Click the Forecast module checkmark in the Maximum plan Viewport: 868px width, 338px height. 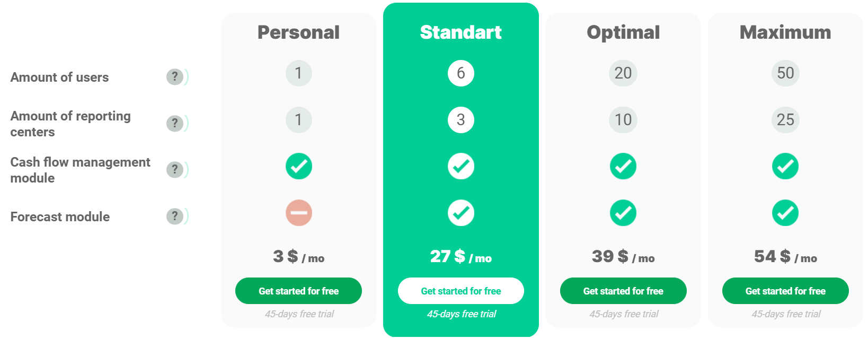coord(785,213)
